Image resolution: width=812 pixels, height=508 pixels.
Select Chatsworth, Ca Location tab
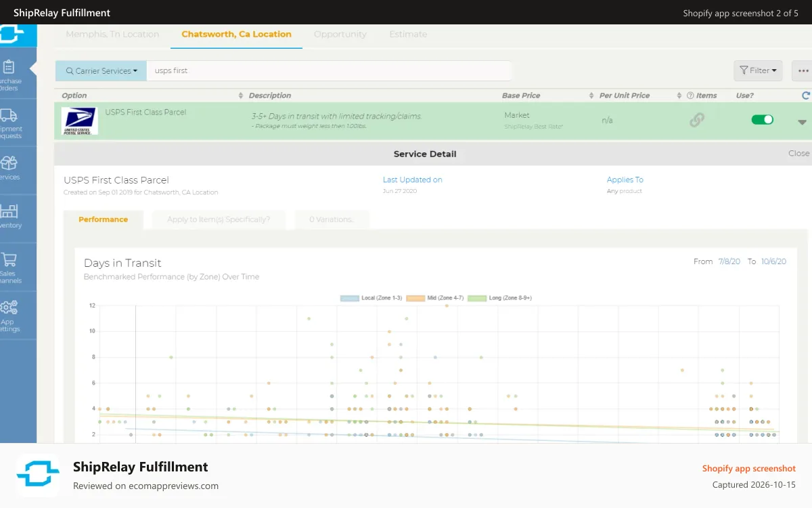[237, 34]
